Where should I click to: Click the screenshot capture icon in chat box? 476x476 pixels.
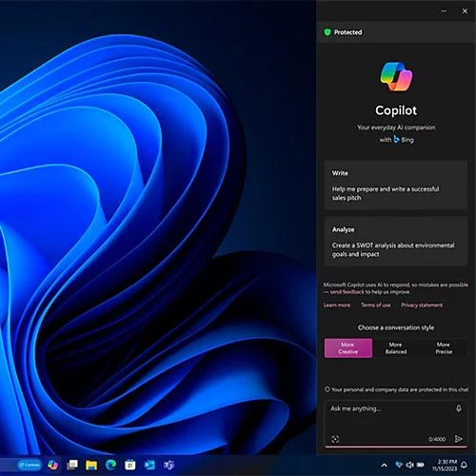(335, 439)
